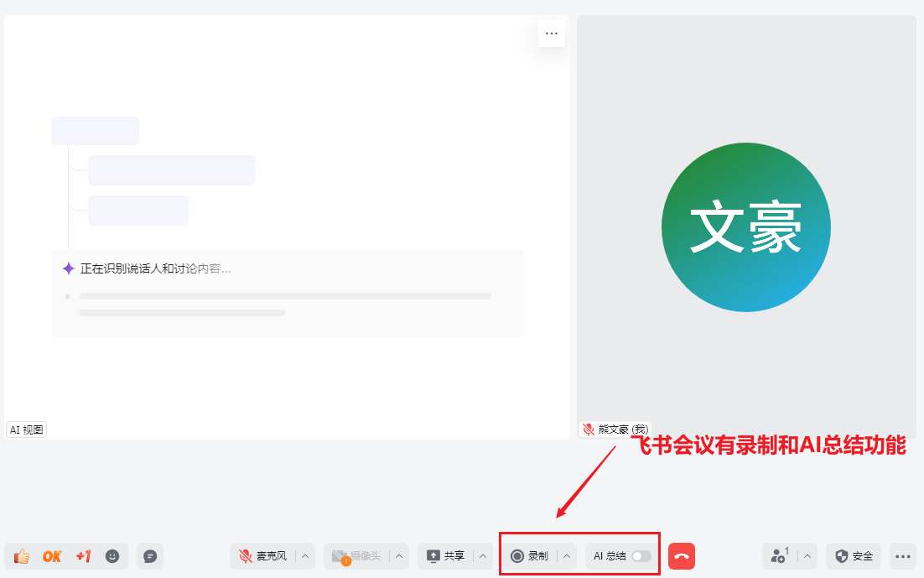
Task: Expand camera options chevron
Action: [399, 556]
